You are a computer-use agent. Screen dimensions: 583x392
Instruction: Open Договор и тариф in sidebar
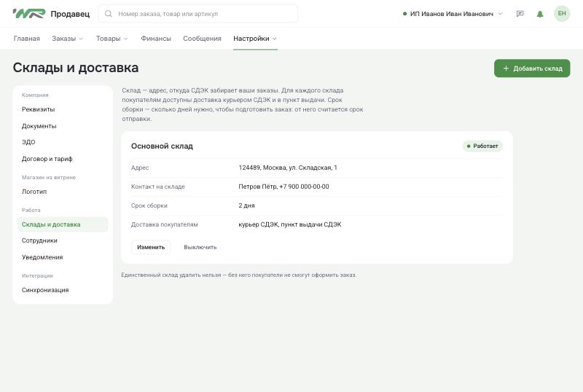(47, 159)
